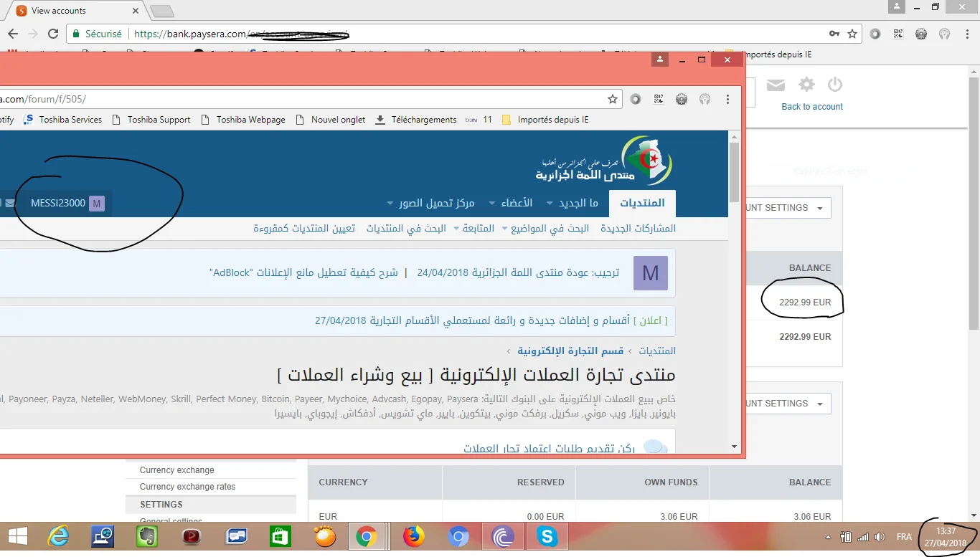This screenshot has height=557, width=980.
Task: Open Account Settings dropdown above the currency table
Action: pos(788,404)
